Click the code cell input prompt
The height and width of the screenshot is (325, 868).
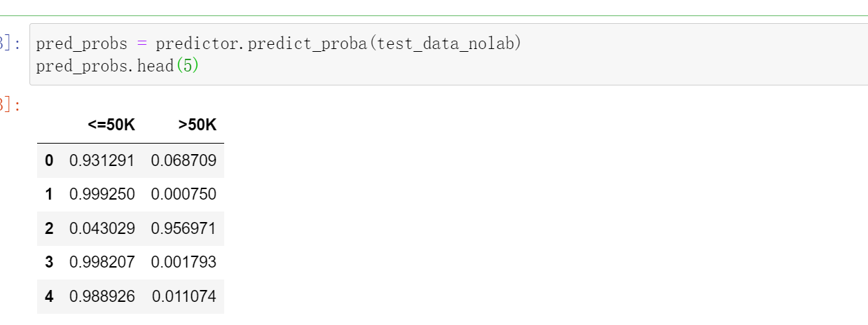[x=11, y=43]
